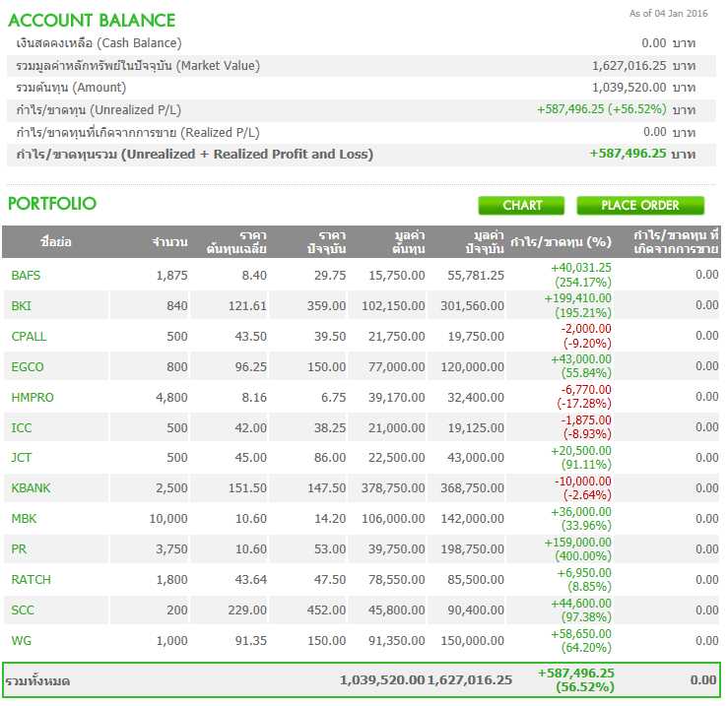Select CPALL loss value -2,000.00
728x706 pixels.
pos(586,329)
